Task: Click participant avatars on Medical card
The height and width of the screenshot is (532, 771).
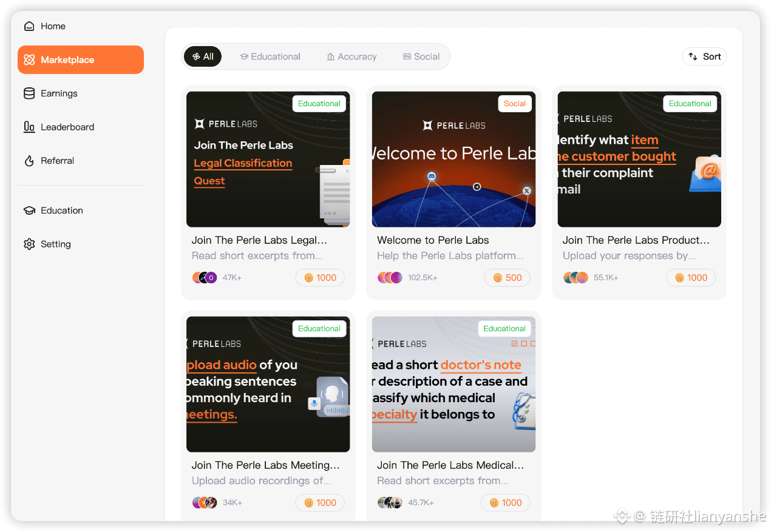Action: (390, 503)
